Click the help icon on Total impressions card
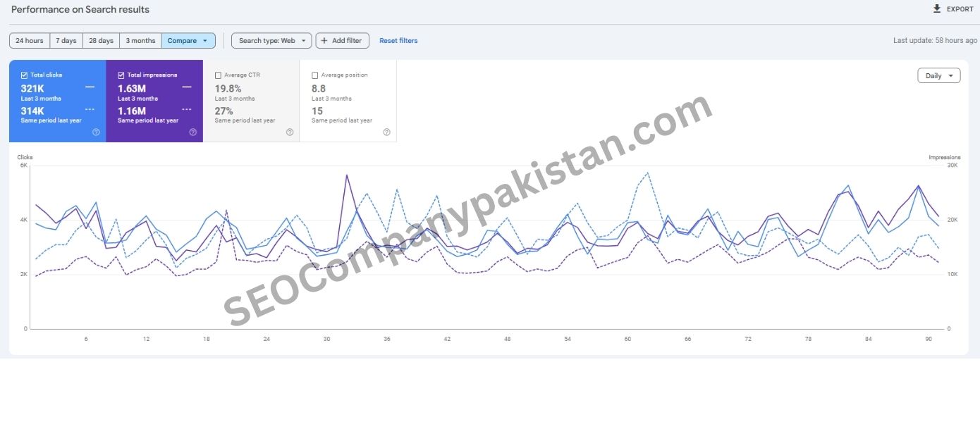This screenshot has width=980, height=441. [192, 132]
